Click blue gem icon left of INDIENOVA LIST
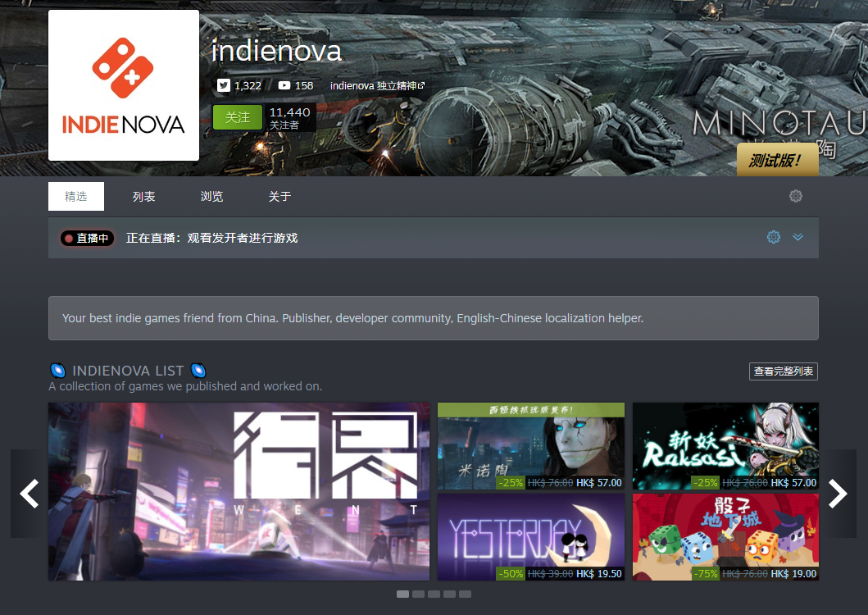 (57, 370)
